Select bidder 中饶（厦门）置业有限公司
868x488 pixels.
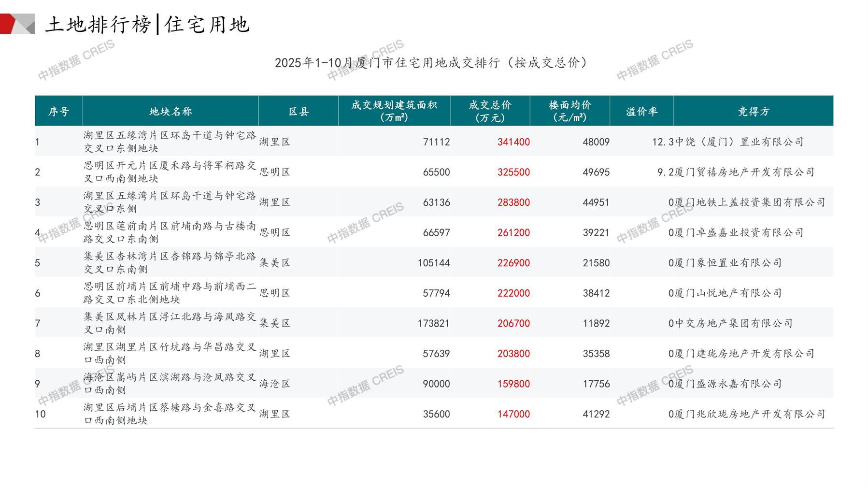[739, 142]
